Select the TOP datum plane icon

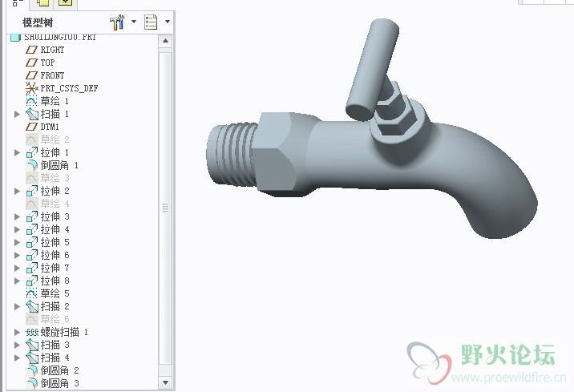[x=31, y=63]
